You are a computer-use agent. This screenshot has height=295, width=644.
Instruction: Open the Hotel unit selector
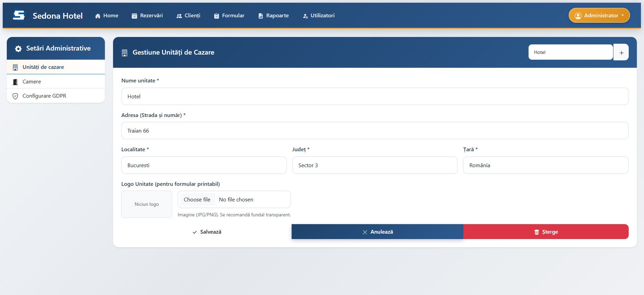coord(570,52)
